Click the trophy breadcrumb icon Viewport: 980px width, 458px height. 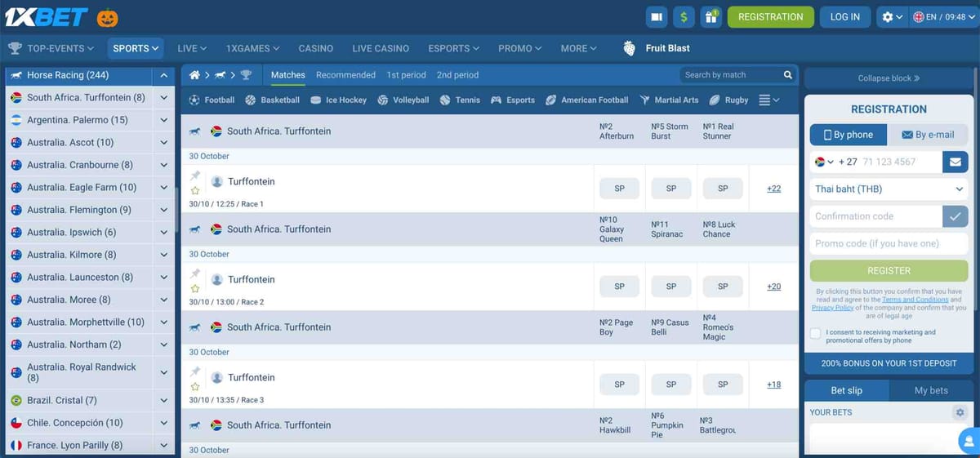(246, 75)
